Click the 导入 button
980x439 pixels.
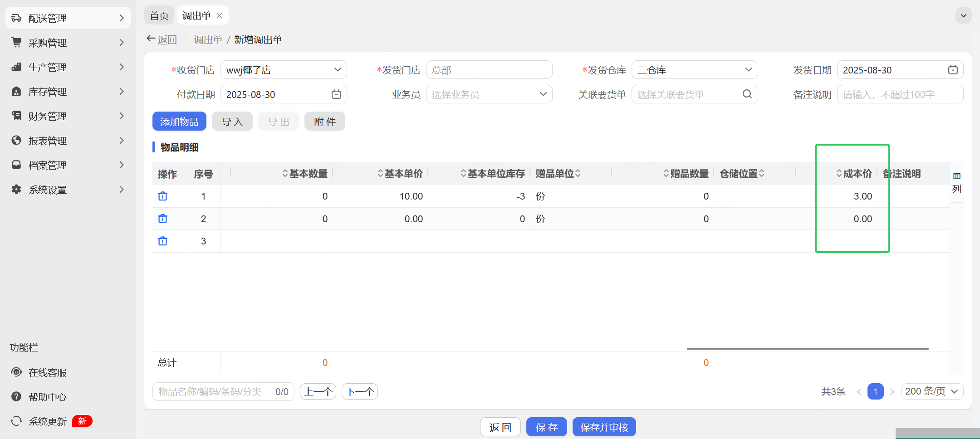coord(232,122)
